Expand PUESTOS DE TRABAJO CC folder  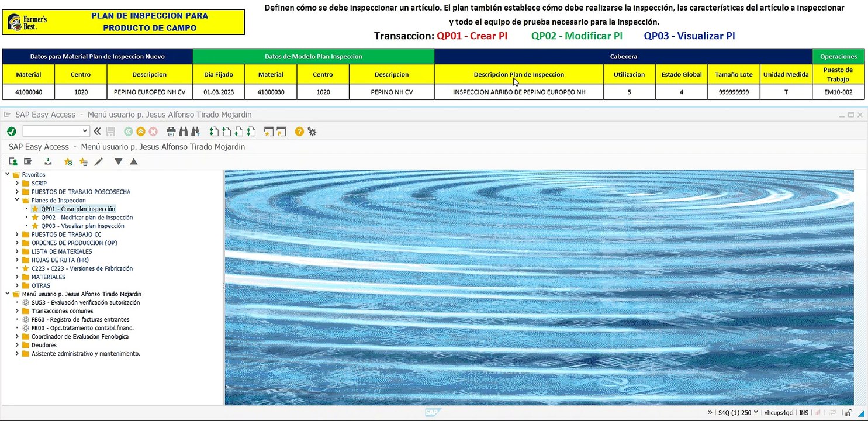pyautogui.click(x=18, y=234)
